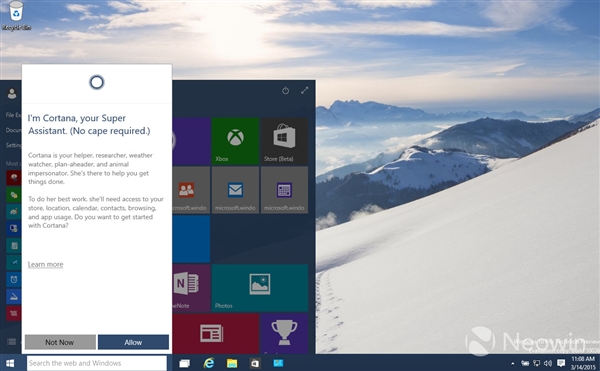Open the Sports tile with trophy icon
The width and height of the screenshot is (600, 371).
tap(284, 333)
